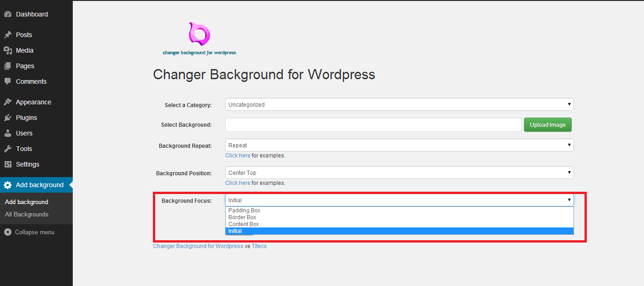This screenshot has width=644, height=286.
Task: Click the Media icon in sidebar
Action: [x=7, y=50]
